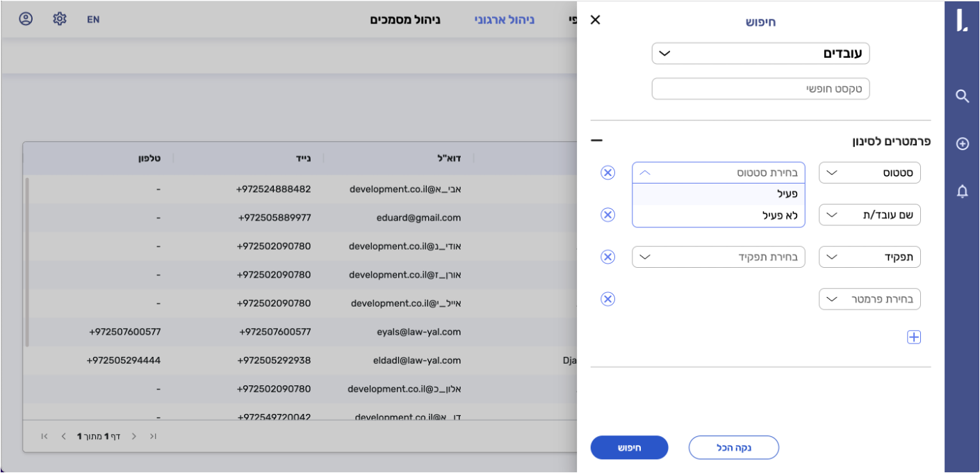Select פעיל option in status list

coord(718,194)
